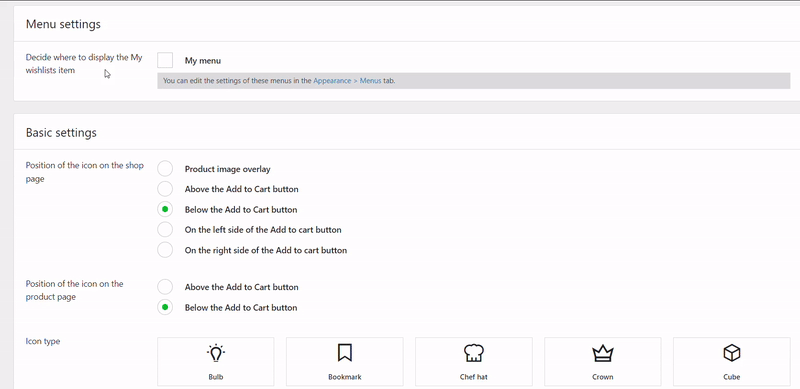Viewport: 800px width, 389px height.
Task: Select the Bulb icon type
Action: click(215, 361)
